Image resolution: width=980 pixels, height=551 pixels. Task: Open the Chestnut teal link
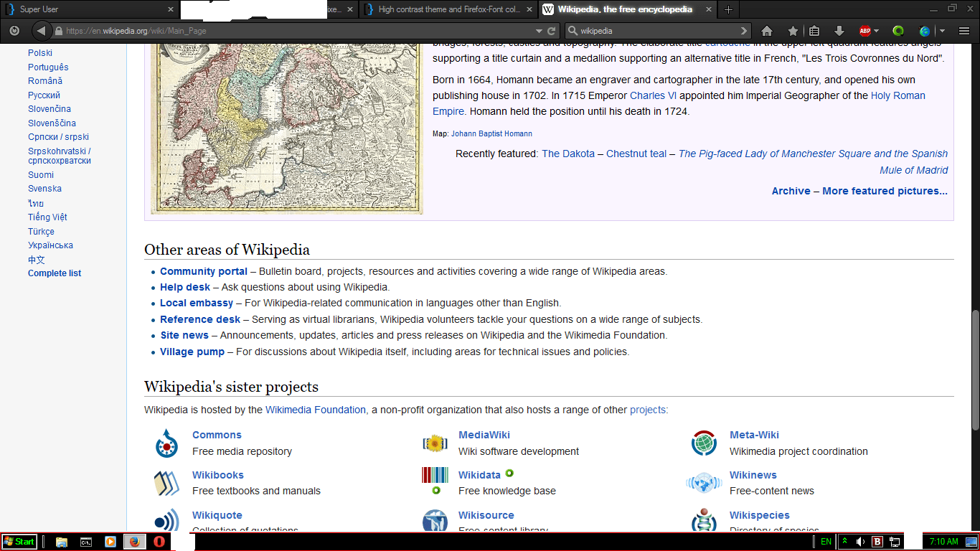point(636,154)
